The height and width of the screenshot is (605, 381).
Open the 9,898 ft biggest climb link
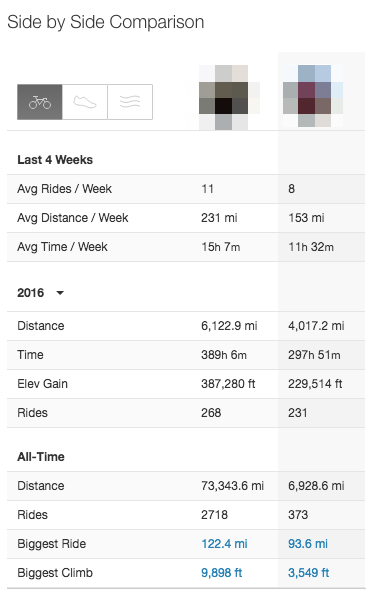click(x=222, y=573)
